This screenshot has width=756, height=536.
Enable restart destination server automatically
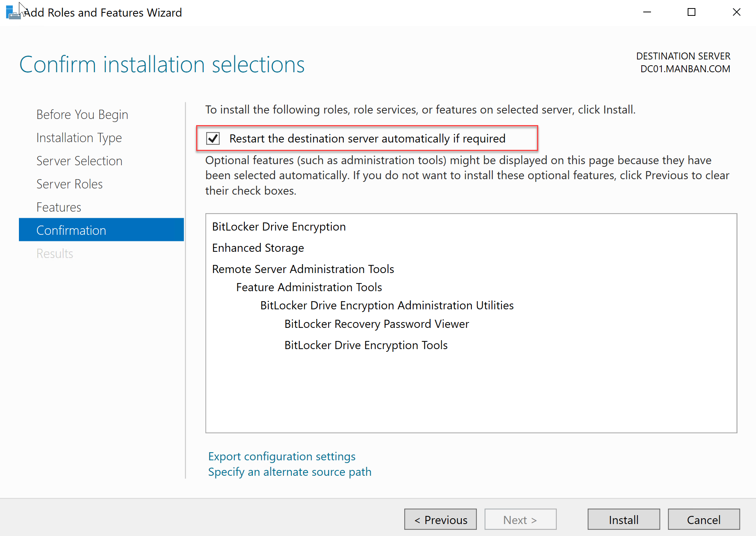[213, 138]
